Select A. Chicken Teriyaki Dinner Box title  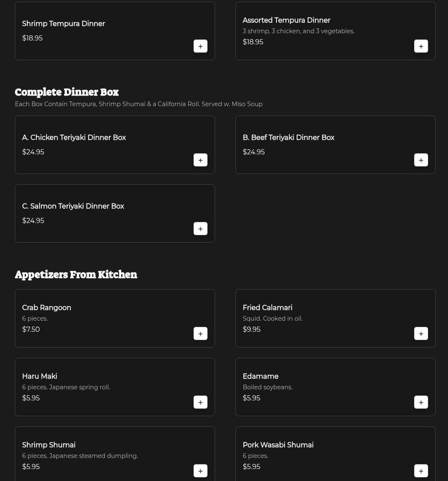tap(74, 137)
